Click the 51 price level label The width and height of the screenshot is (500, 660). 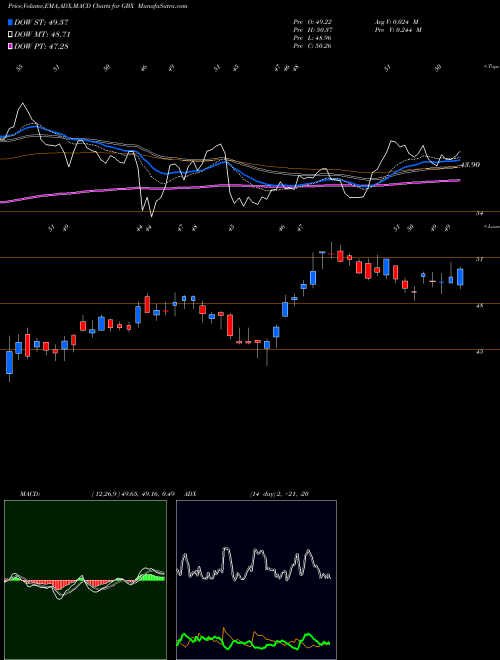click(479, 260)
